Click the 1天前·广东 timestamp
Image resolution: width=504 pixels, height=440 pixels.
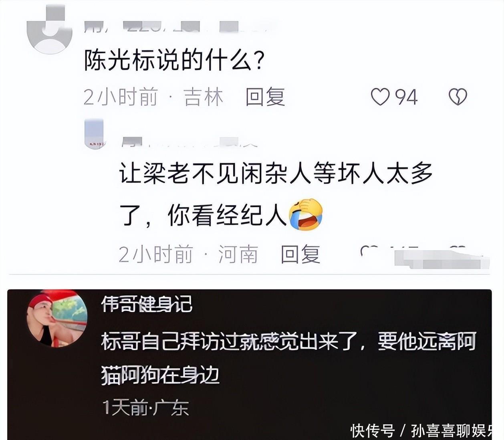point(146,408)
